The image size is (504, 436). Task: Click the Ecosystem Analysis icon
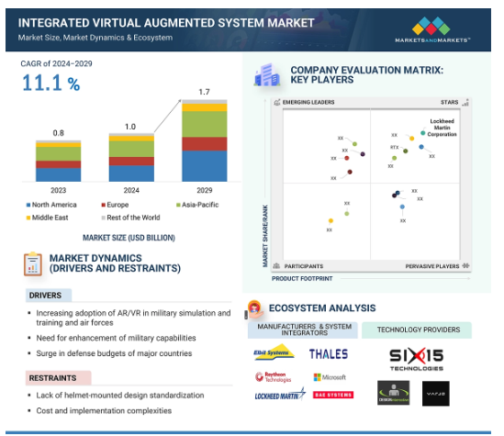[x=254, y=309]
